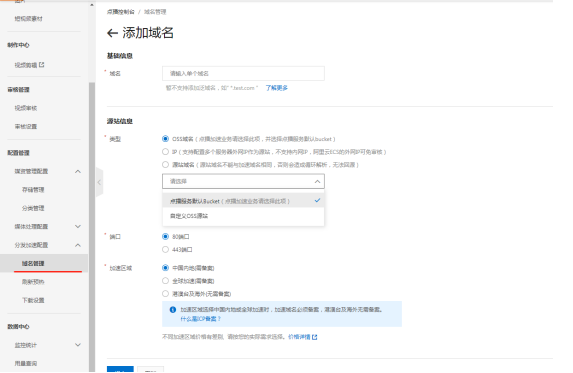Click the back arrow beside 添加域名
The width and height of the screenshot is (573, 373).
point(112,33)
